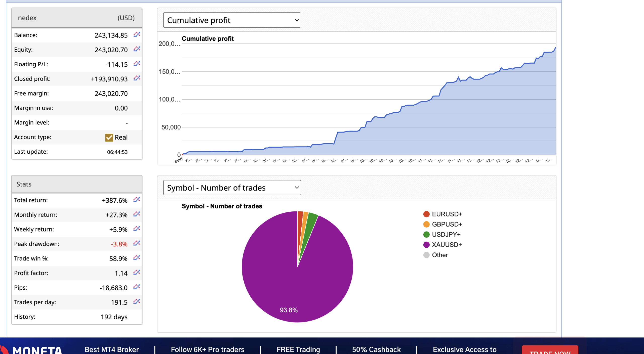Screen dimensions: 644x354
Task: Select FREE Trading in footer menu
Action: 298,349
